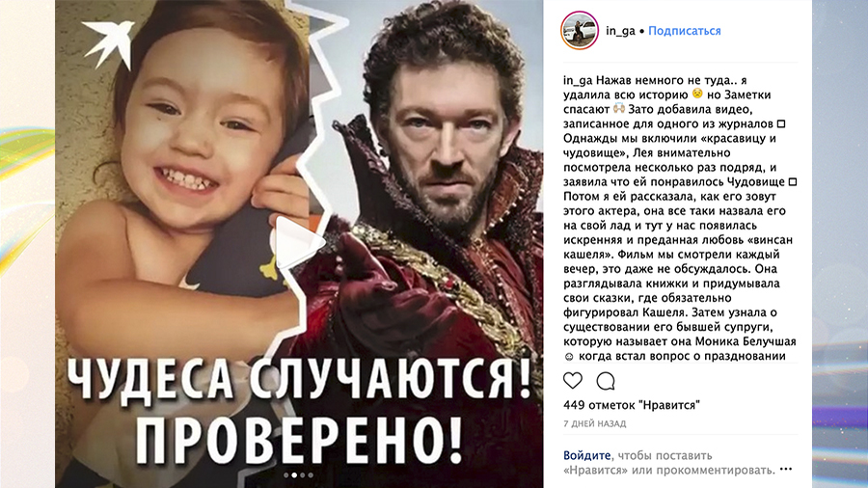
Task: Open the 7 дней назад timestamp
Action: coord(594,423)
